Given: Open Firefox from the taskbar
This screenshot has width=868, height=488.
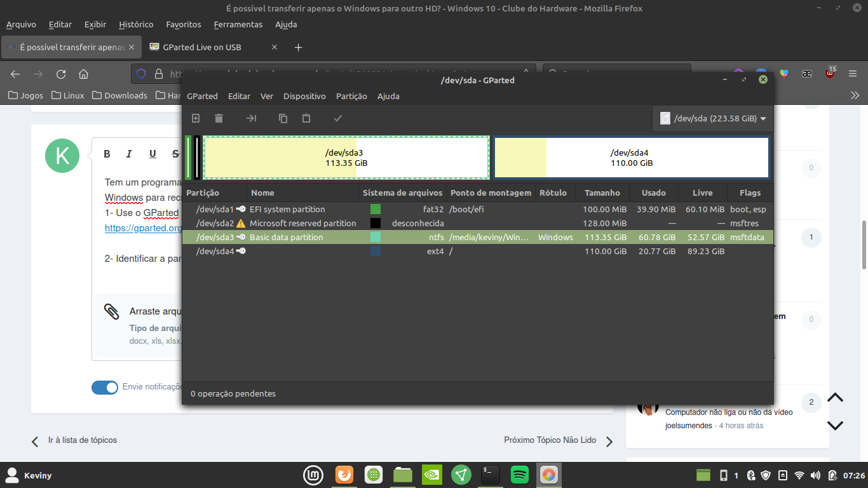Looking at the screenshot, I should point(344,475).
